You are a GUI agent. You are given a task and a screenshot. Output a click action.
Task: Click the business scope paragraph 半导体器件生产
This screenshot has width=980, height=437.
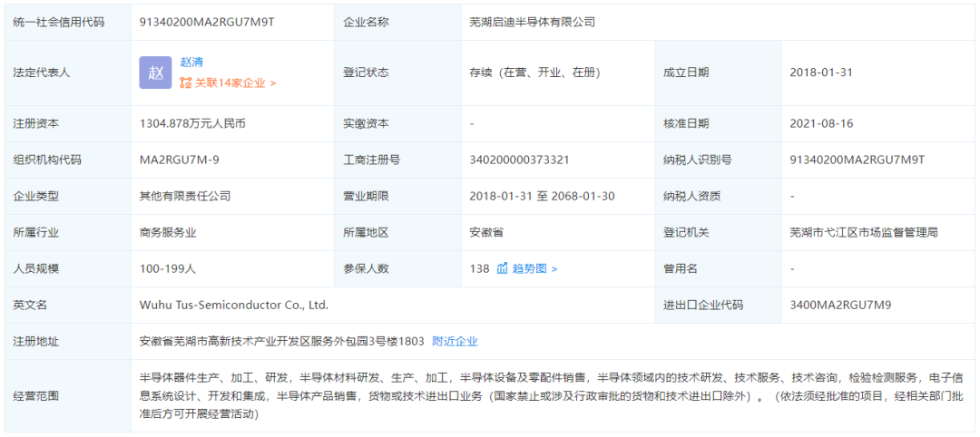click(x=552, y=395)
